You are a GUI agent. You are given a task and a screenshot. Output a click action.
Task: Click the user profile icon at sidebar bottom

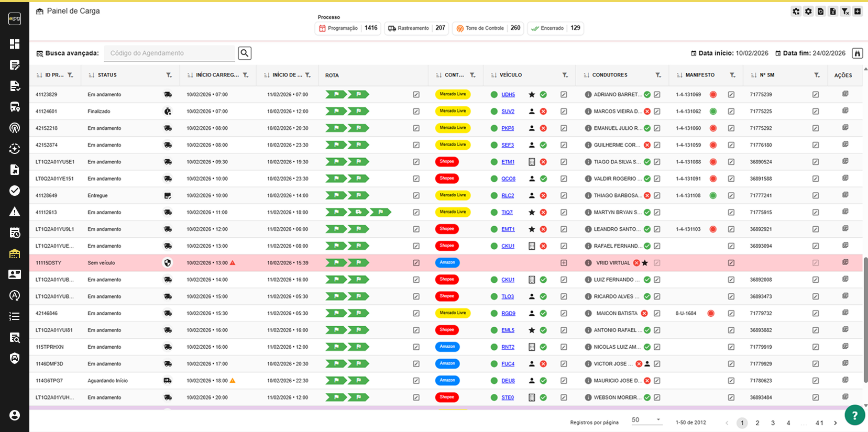point(15,415)
